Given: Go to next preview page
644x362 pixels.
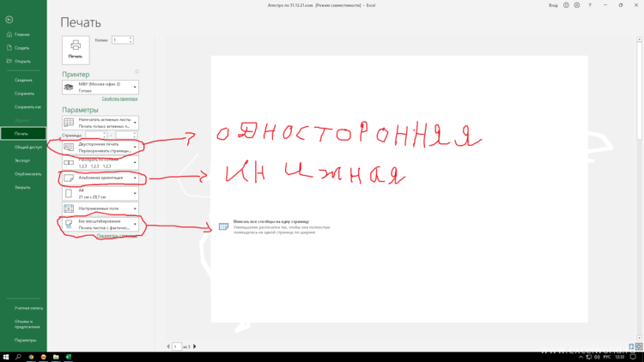Looking at the screenshot, I should pyautogui.click(x=195, y=347).
